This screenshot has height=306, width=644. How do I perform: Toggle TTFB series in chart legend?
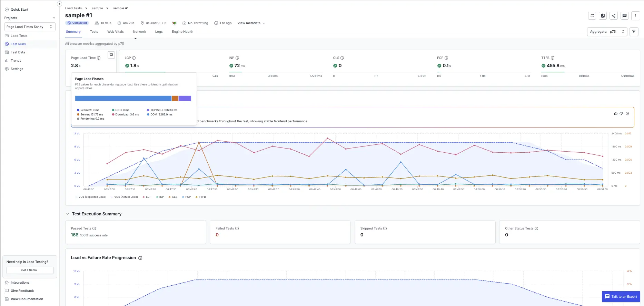pyautogui.click(x=200, y=197)
